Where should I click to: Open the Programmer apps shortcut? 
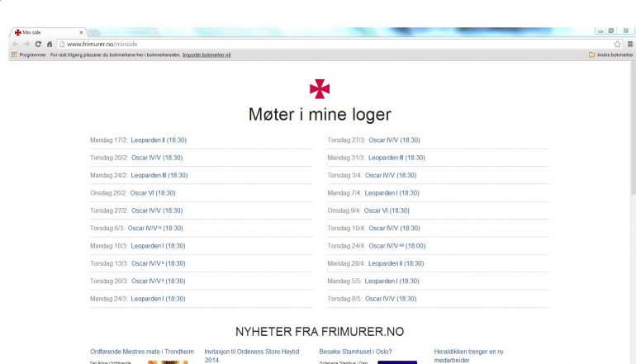point(29,54)
